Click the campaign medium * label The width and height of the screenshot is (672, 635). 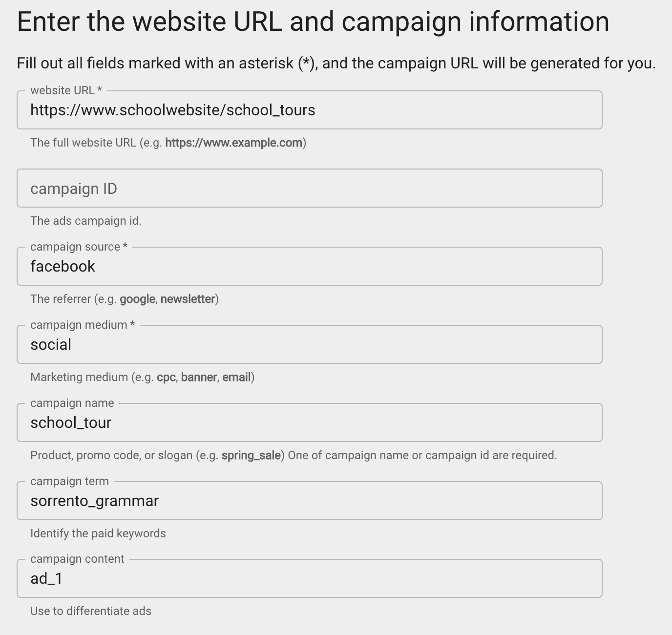coord(82,324)
